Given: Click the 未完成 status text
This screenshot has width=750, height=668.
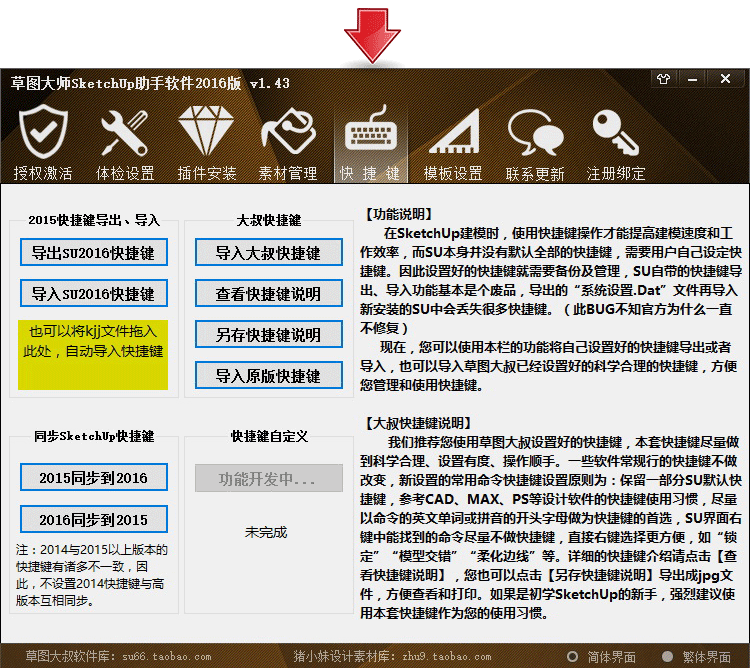Looking at the screenshot, I should point(266,532).
